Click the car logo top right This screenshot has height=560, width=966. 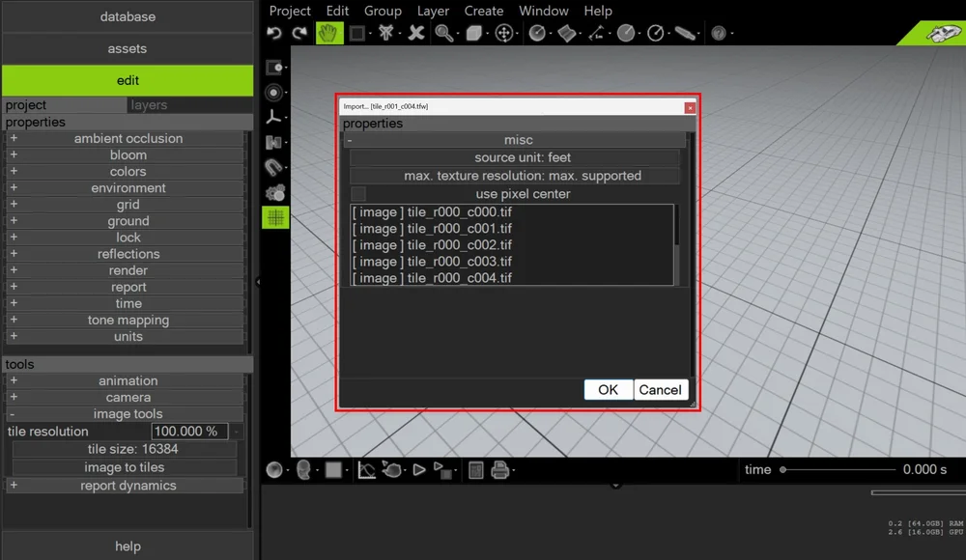(x=943, y=33)
